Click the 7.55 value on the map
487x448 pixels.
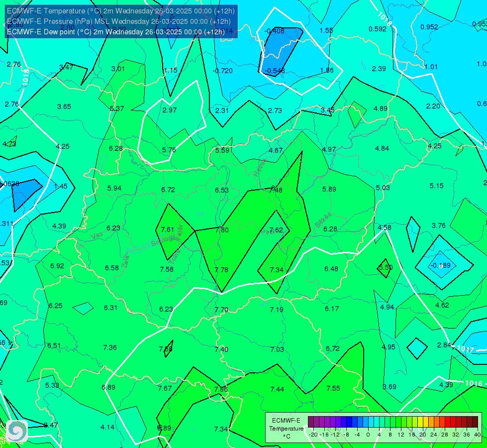click(333, 388)
